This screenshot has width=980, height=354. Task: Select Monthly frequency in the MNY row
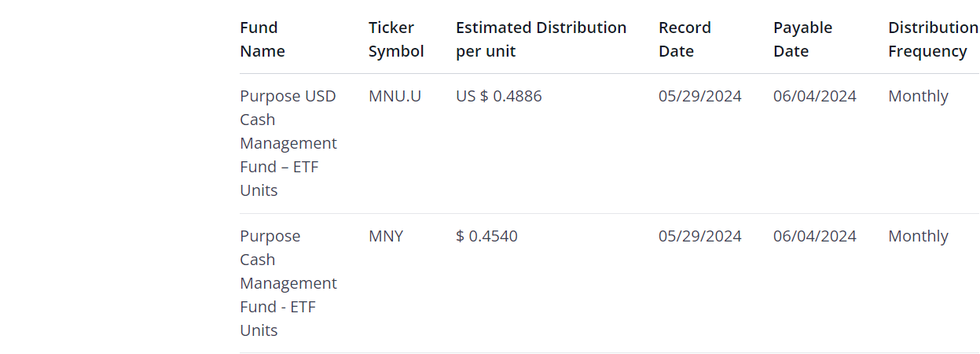point(918,236)
